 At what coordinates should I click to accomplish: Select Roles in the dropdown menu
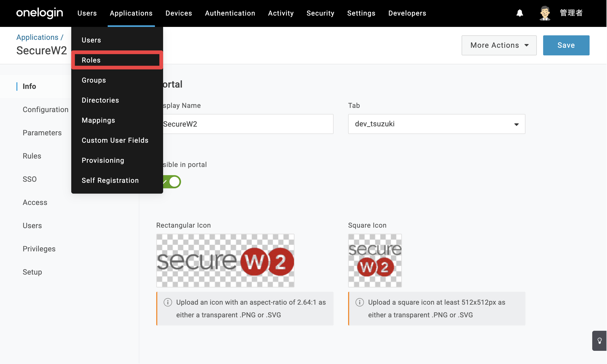tap(117, 60)
